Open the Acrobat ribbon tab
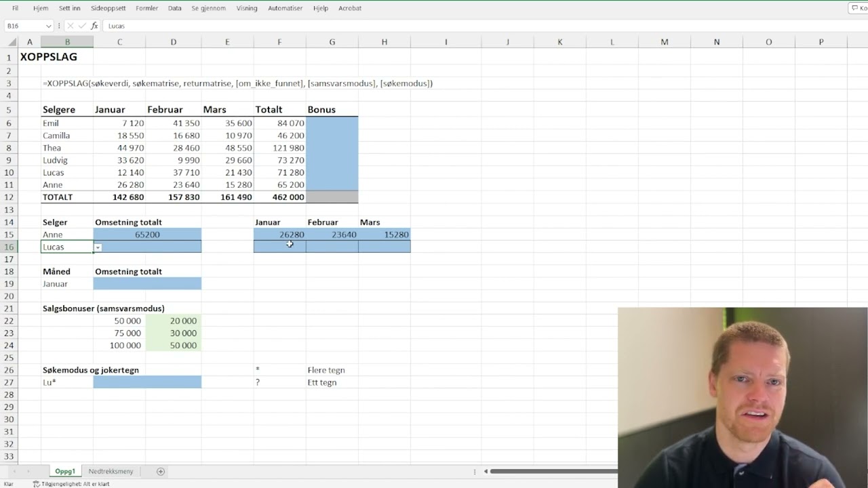Image resolution: width=868 pixels, height=488 pixels. [x=350, y=8]
